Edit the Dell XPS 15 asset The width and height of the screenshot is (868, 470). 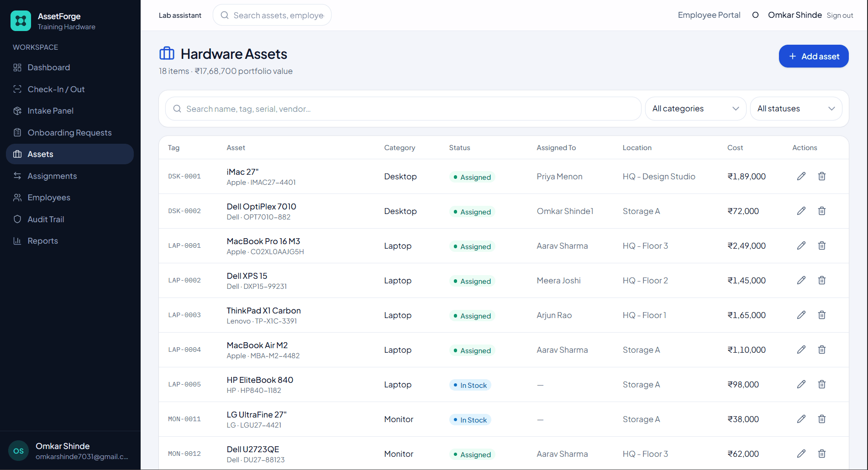tap(801, 280)
